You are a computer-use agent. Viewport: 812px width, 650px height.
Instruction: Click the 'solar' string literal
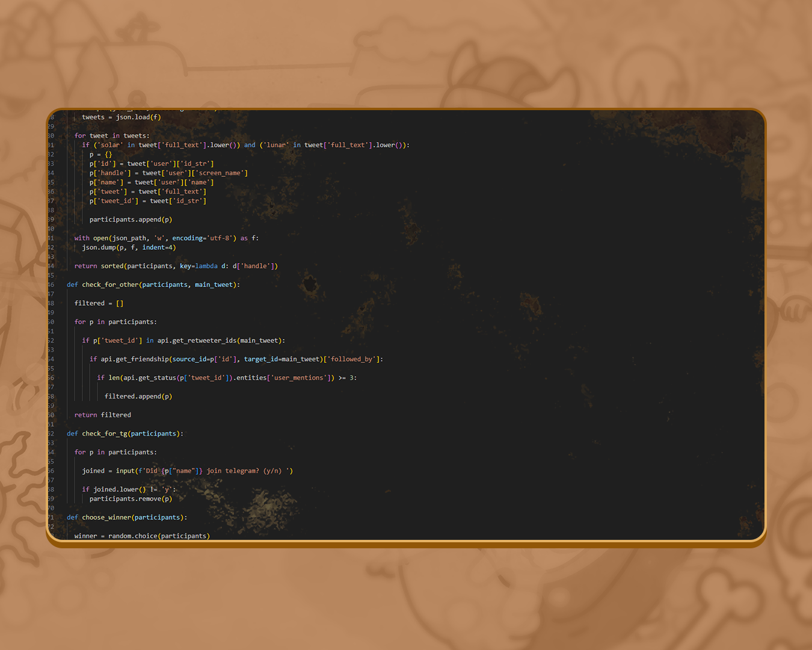point(110,145)
